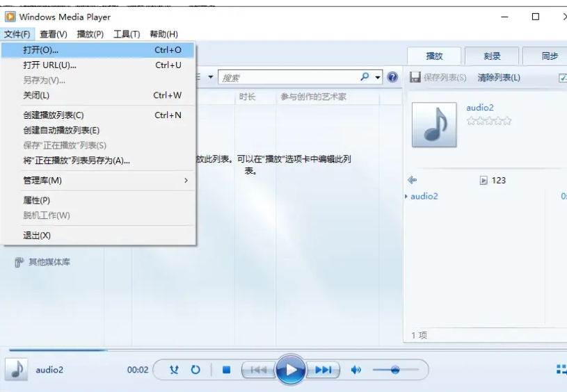This screenshot has height=392, width=567.
Task: Maximize the Media Player window
Action: (536, 17)
